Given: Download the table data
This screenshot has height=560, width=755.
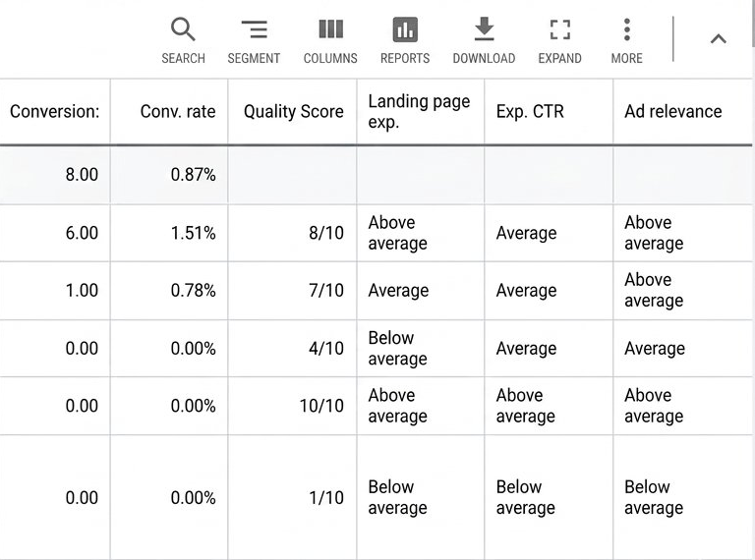Looking at the screenshot, I should (484, 40).
